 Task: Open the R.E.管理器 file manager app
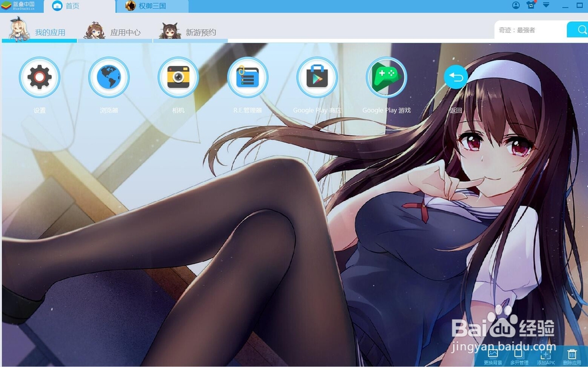point(248,77)
